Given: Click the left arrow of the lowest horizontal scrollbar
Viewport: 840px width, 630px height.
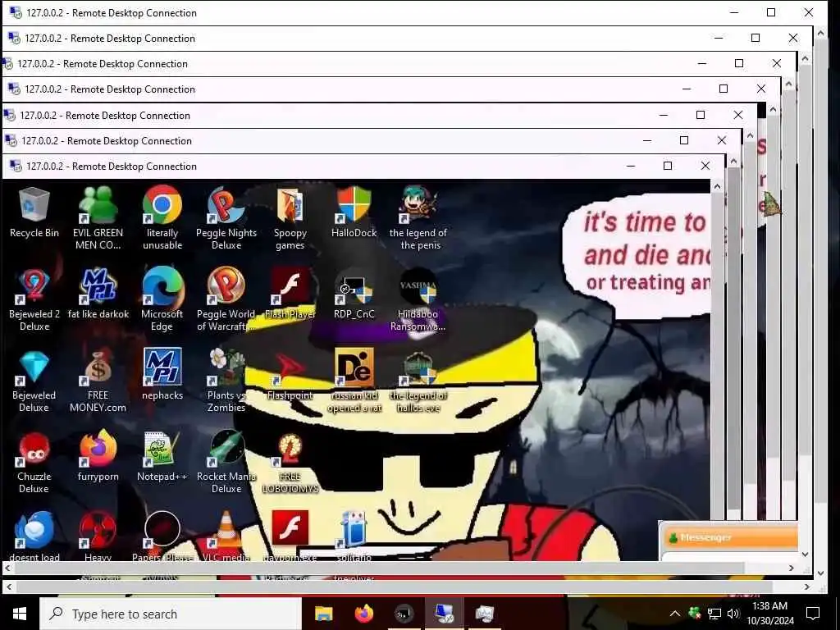Looking at the screenshot, I should pos(8,587).
